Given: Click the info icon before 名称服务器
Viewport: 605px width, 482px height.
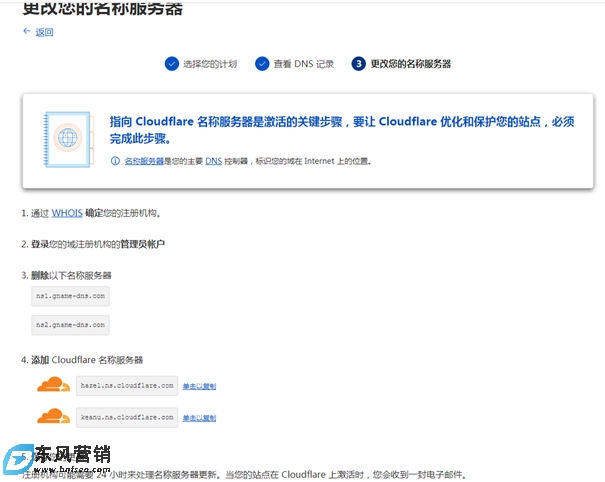Looking at the screenshot, I should click(115, 161).
